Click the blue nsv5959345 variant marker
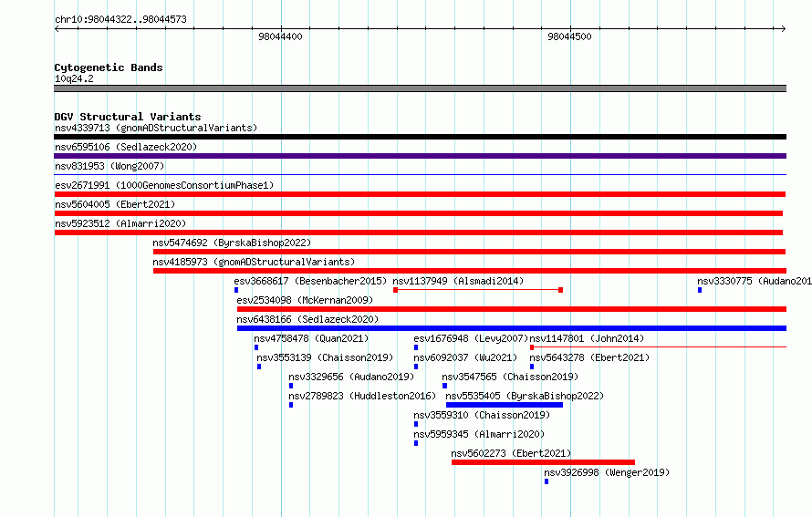Image resolution: width=812 pixels, height=517 pixels. tap(416, 443)
